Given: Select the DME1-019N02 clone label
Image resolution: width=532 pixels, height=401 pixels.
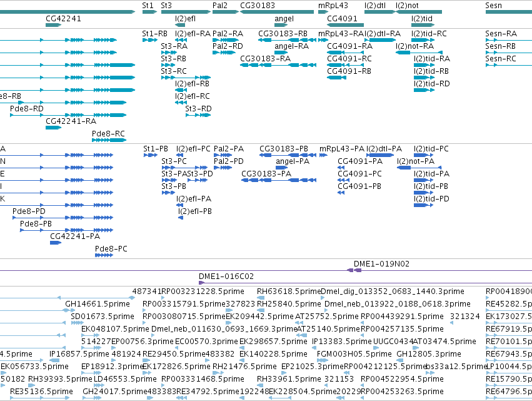Looking at the screenshot, I should [x=381, y=264].
